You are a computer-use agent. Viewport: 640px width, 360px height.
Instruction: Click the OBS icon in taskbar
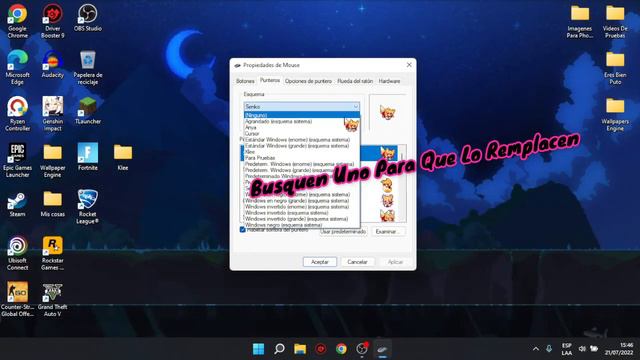click(x=362, y=349)
